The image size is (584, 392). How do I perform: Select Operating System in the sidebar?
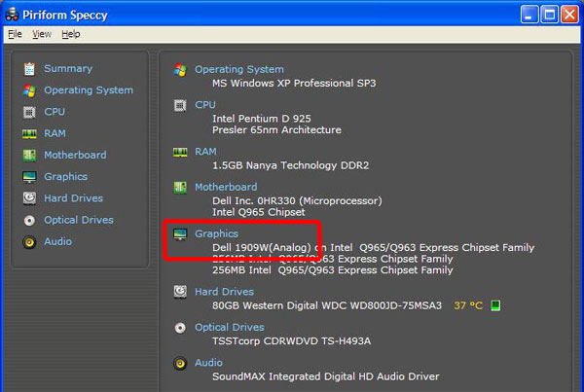pyautogui.click(x=89, y=90)
